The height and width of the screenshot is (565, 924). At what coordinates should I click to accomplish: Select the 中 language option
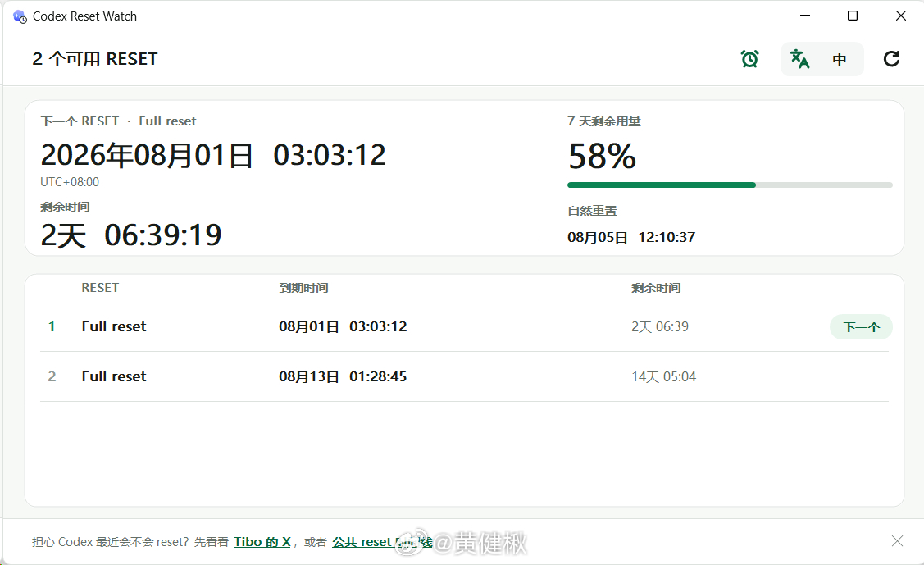840,59
